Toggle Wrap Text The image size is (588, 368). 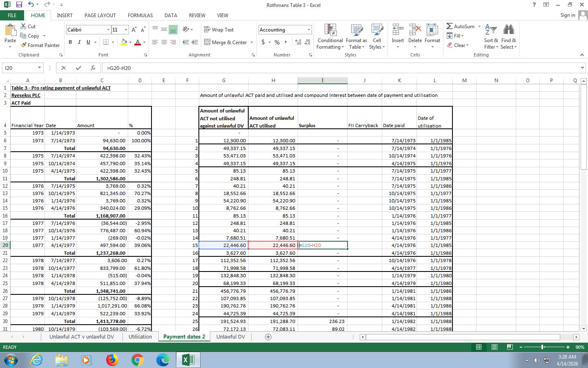219,30
